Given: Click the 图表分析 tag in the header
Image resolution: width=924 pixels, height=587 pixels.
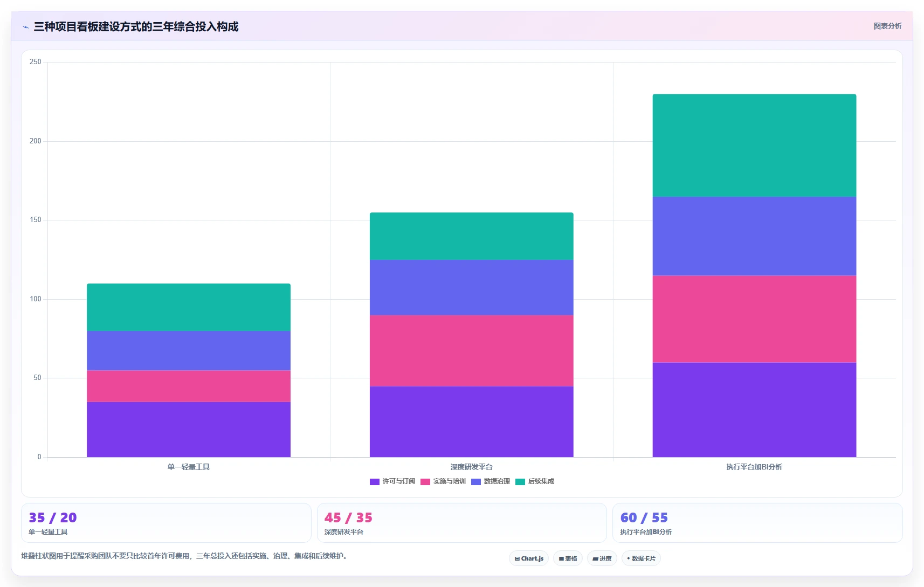Looking at the screenshot, I should click(x=887, y=26).
